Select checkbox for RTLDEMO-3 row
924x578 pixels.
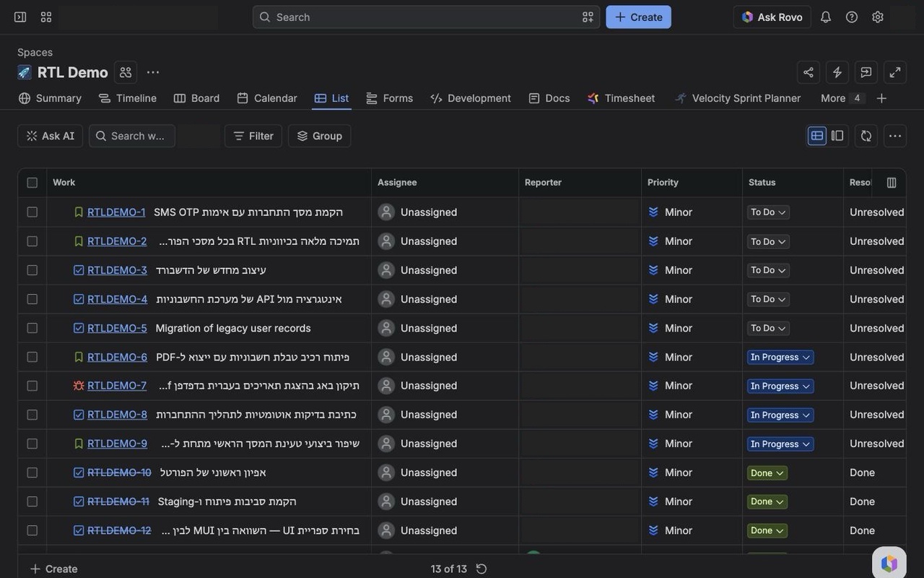click(32, 270)
